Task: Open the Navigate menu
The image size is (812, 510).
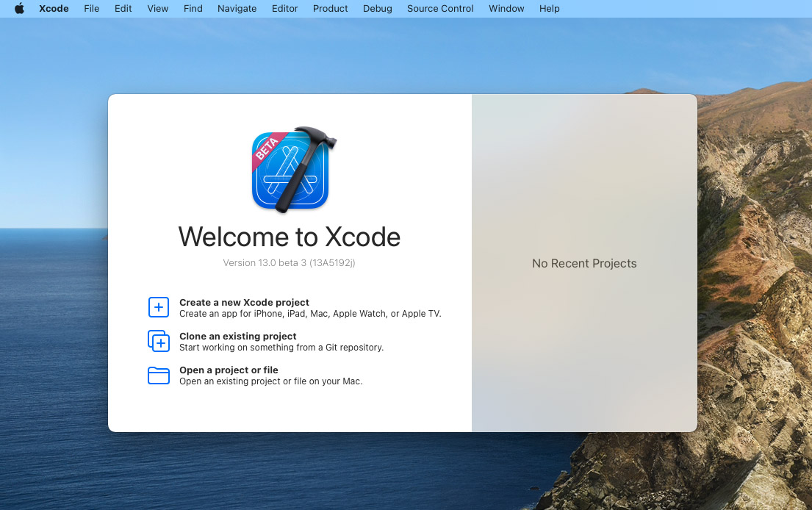Action: [237, 8]
